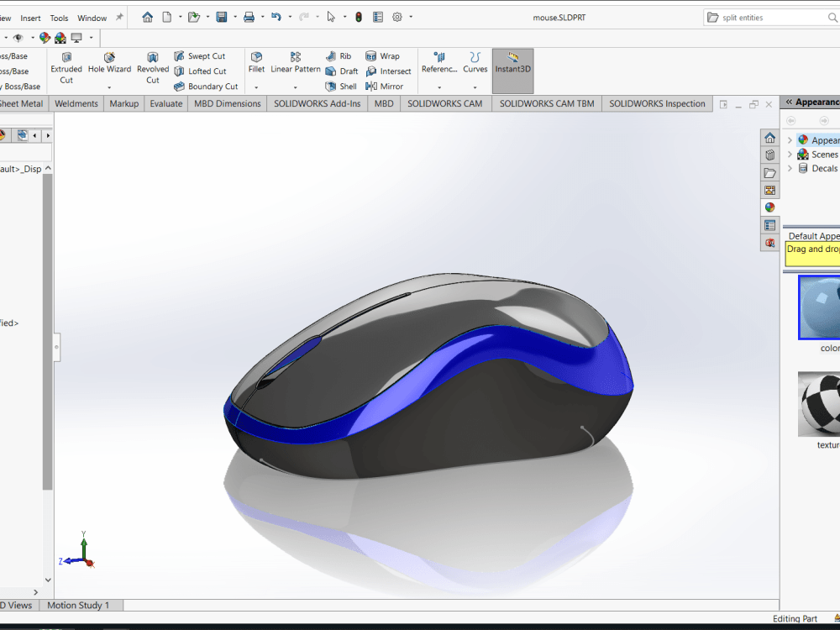Viewport: 840px width, 630px height.
Task: Click the back navigation arrow in Appearances pane
Action: [790, 120]
